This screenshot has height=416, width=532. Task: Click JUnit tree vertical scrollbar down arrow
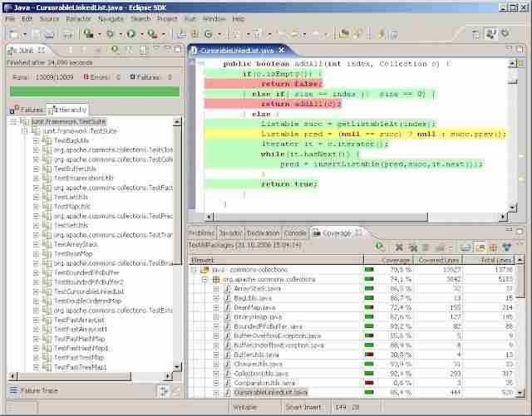[x=177, y=367]
